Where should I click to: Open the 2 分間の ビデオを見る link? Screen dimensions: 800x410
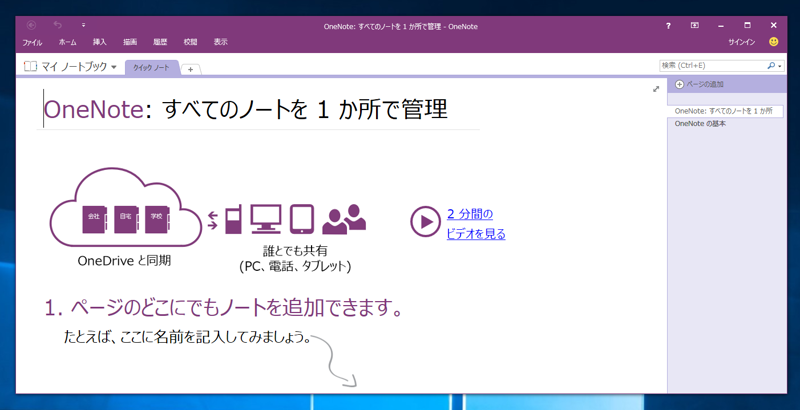(x=476, y=224)
